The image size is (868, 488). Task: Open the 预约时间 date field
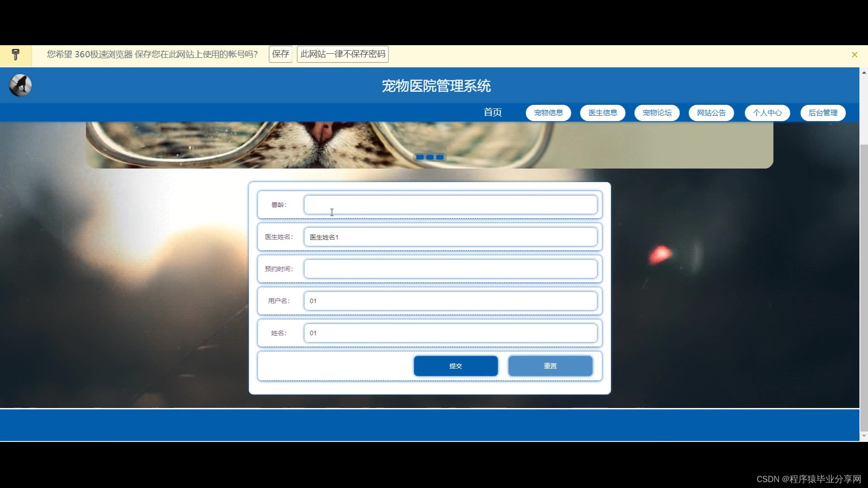(450, 269)
